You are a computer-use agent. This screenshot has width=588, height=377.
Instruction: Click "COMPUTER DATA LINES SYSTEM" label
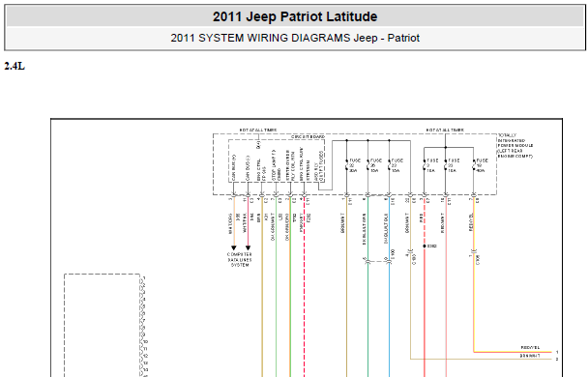(x=240, y=259)
